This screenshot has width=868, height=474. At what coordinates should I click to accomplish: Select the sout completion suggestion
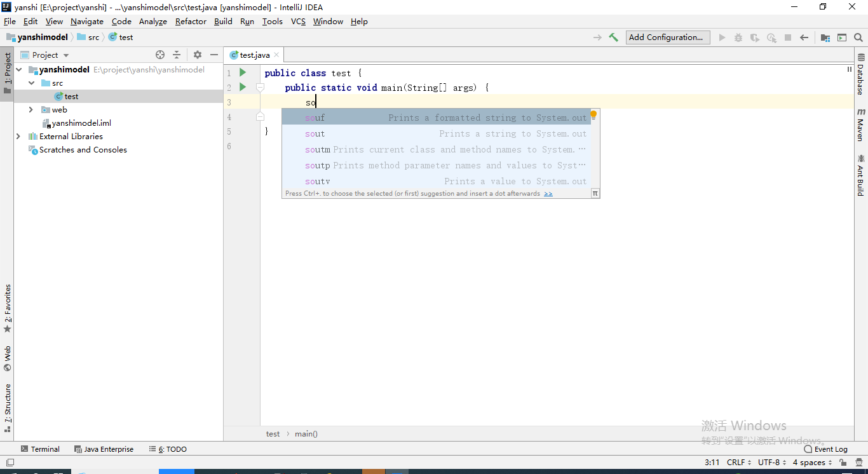click(x=437, y=133)
